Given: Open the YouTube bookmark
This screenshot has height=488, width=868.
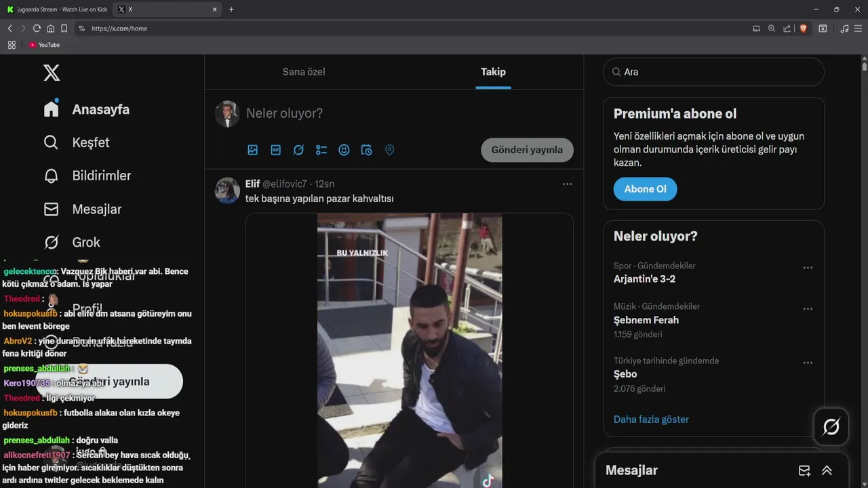Looking at the screenshot, I should pyautogui.click(x=44, y=45).
